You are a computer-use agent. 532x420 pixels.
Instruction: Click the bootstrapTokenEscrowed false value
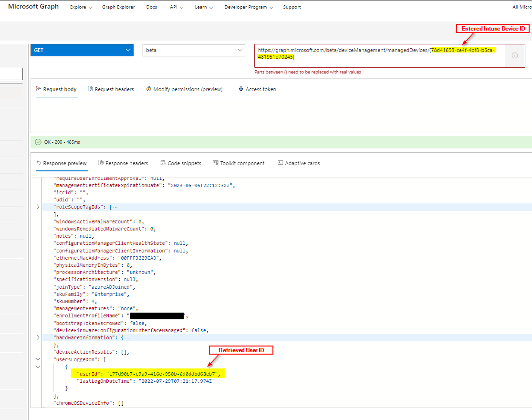click(x=137, y=323)
